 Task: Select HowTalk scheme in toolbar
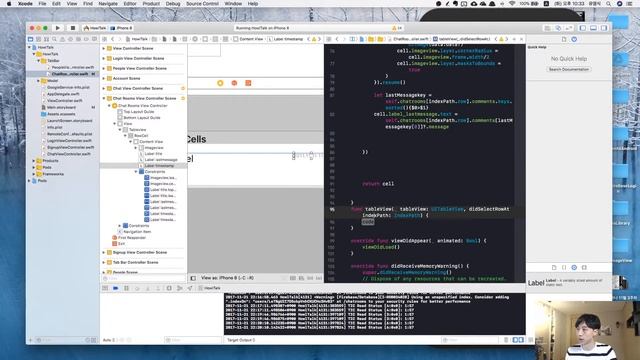(95, 28)
